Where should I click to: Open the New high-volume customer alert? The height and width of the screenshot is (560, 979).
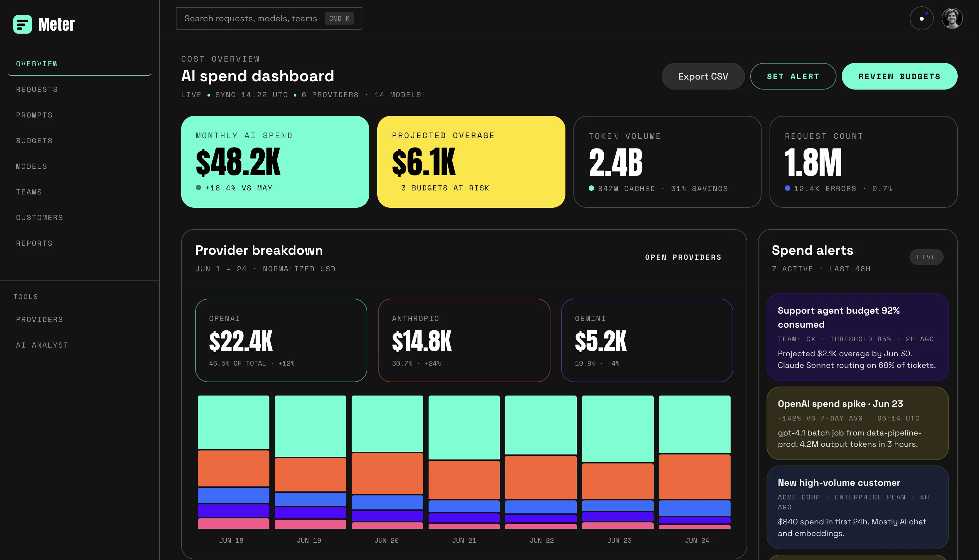pos(857,508)
